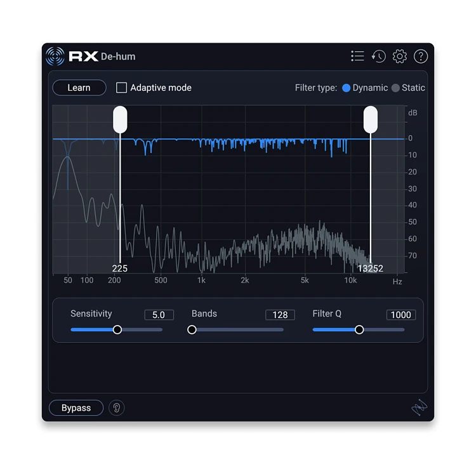The height and width of the screenshot is (476, 476).
Task: Enable the Adaptive mode checkbox
Action: pyautogui.click(x=121, y=88)
